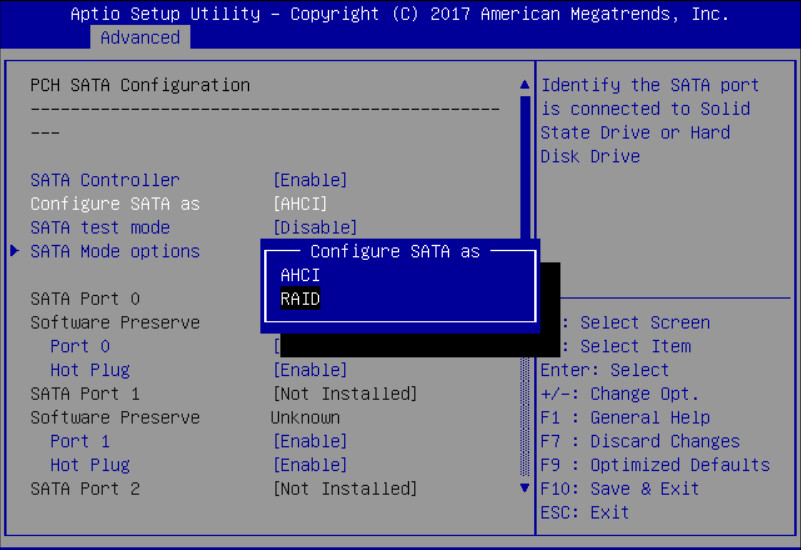This screenshot has width=801, height=550.
Task: Click PCH SATA Configuration heading
Action: click(140, 85)
